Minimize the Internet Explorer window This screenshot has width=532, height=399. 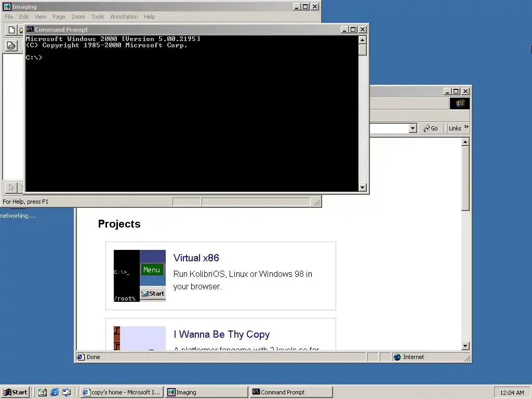(x=447, y=91)
